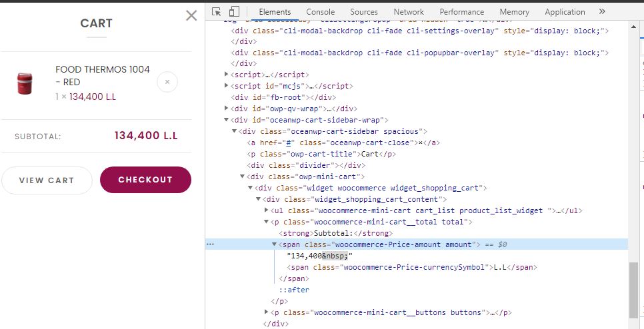Expand the script id="mcjs" node
644x329 pixels.
[226, 86]
